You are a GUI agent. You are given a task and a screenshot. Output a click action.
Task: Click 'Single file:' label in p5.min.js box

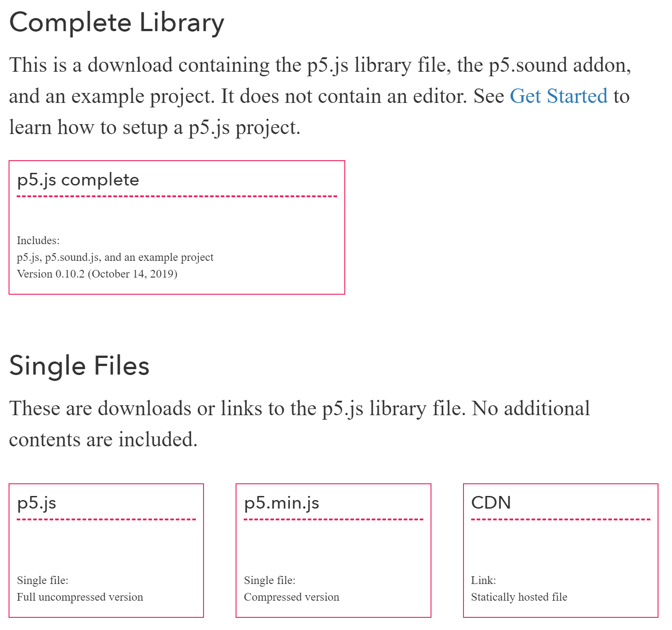pos(269,580)
